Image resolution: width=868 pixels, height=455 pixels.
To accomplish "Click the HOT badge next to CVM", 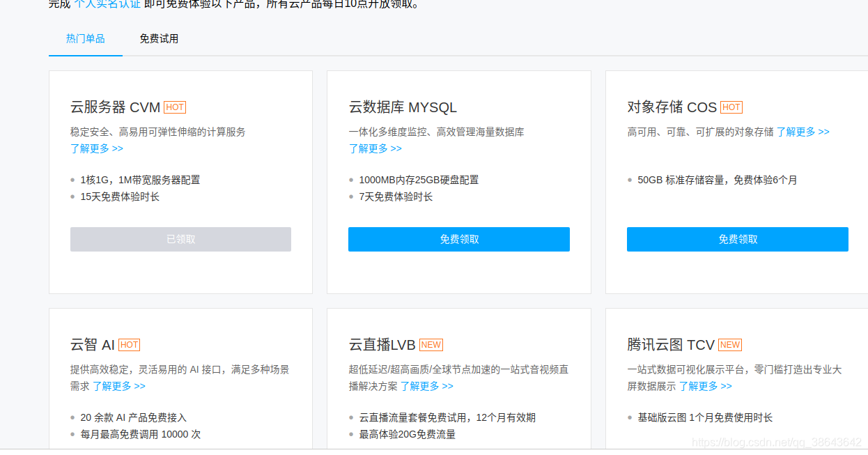I will tap(175, 107).
